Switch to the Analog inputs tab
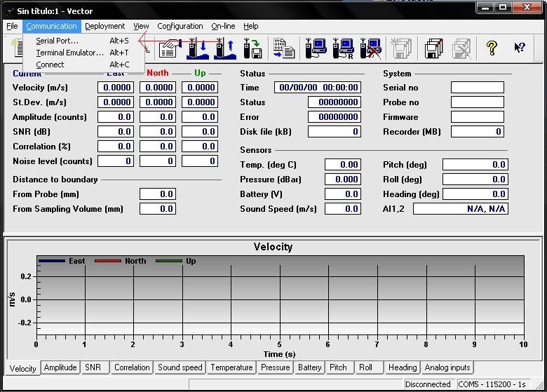This screenshot has width=547, height=392. click(447, 367)
